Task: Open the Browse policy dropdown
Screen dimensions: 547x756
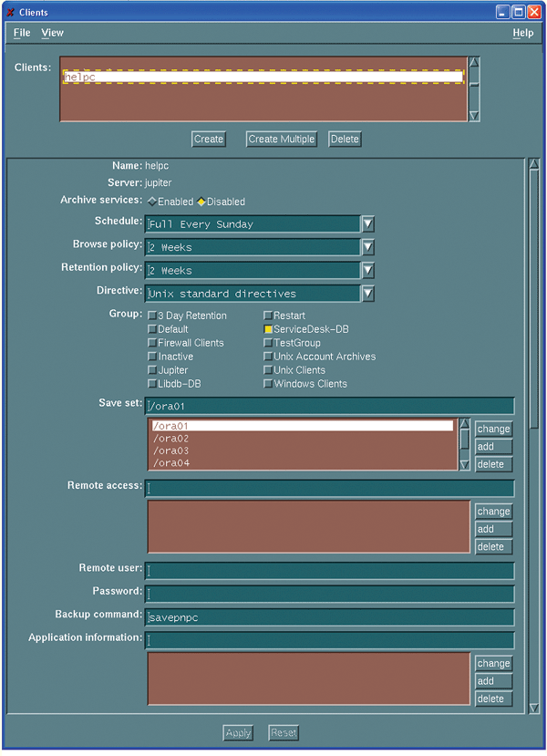Action: (x=367, y=247)
